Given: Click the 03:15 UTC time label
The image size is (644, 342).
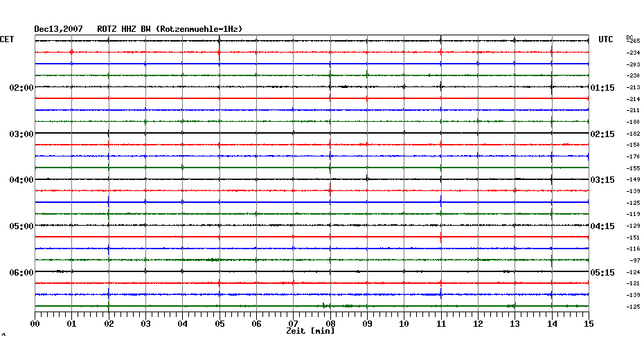Looking at the screenshot, I should click(602, 180).
